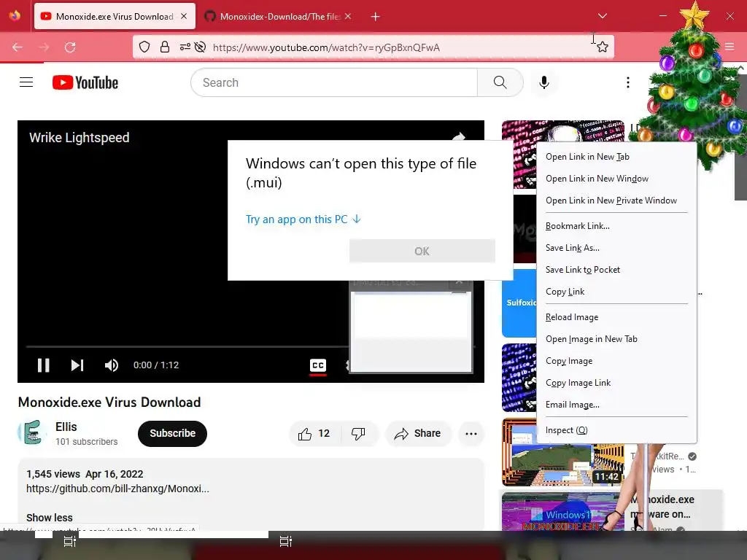
Task: Reload the current page
Action: tap(70, 47)
